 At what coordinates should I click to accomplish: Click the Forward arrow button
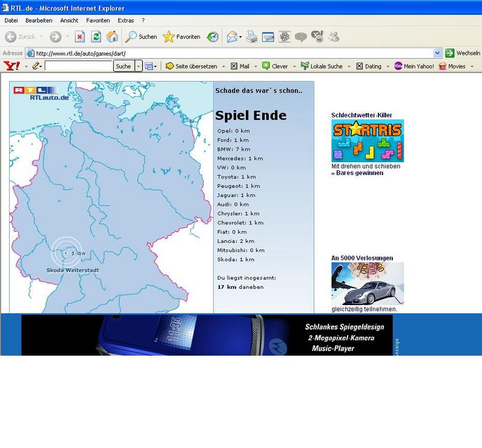tap(55, 37)
